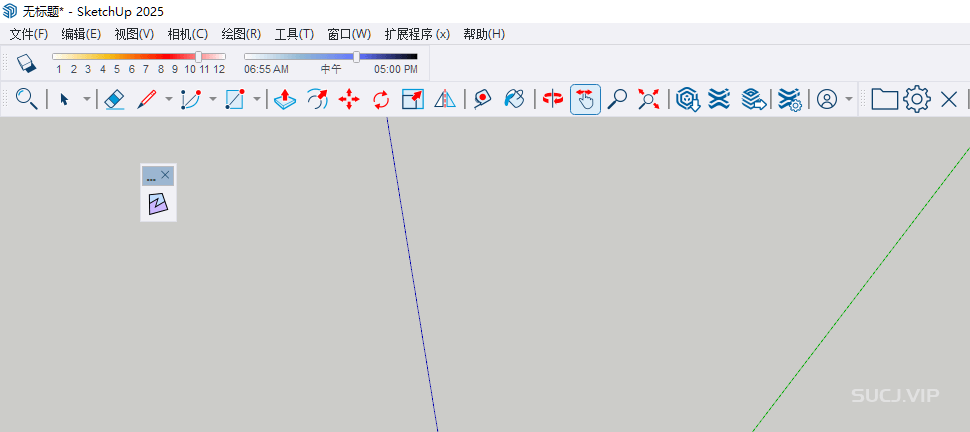This screenshot has width=970, height=432.
Task: Open the Extension Manager icon
Action: point(789,99)
